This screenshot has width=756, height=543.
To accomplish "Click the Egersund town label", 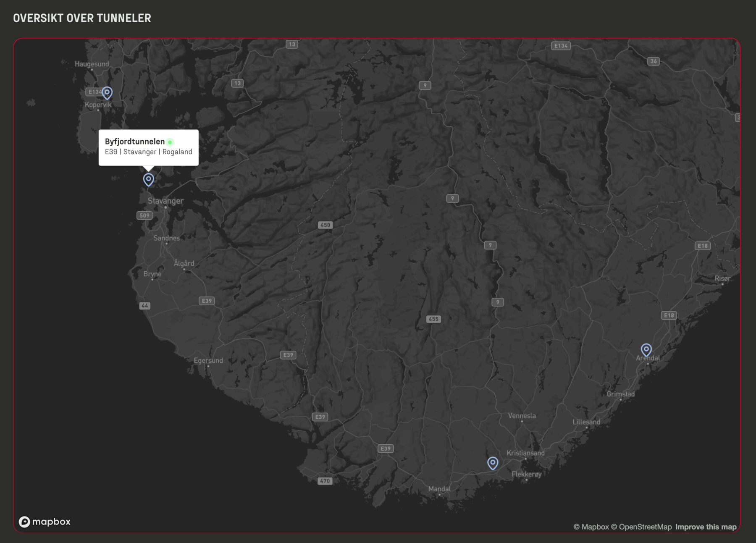I will [x=208, y=360].
